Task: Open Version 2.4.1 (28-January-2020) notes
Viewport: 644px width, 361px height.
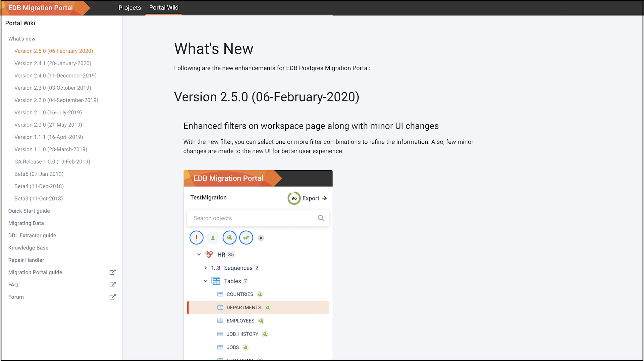Action: (x=53, y=63)
